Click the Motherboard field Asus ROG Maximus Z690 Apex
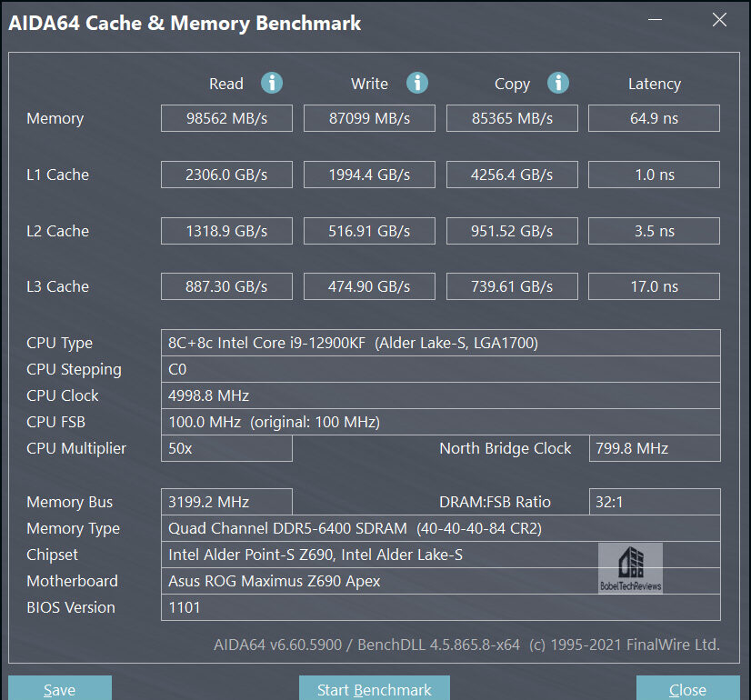751x700 pixels. coord(441,581)
